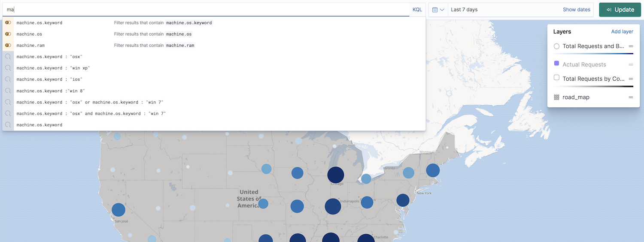Viewport: 644px width, 242px height.
Task: Toggle the Total Requests and B... layer circle
Action: pos(557,46)
